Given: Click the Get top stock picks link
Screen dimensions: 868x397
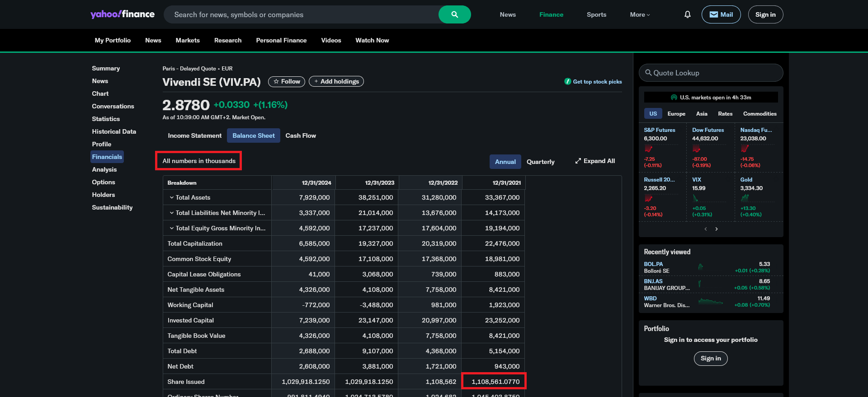Looking at the screenshot, I should pos(593,82).
